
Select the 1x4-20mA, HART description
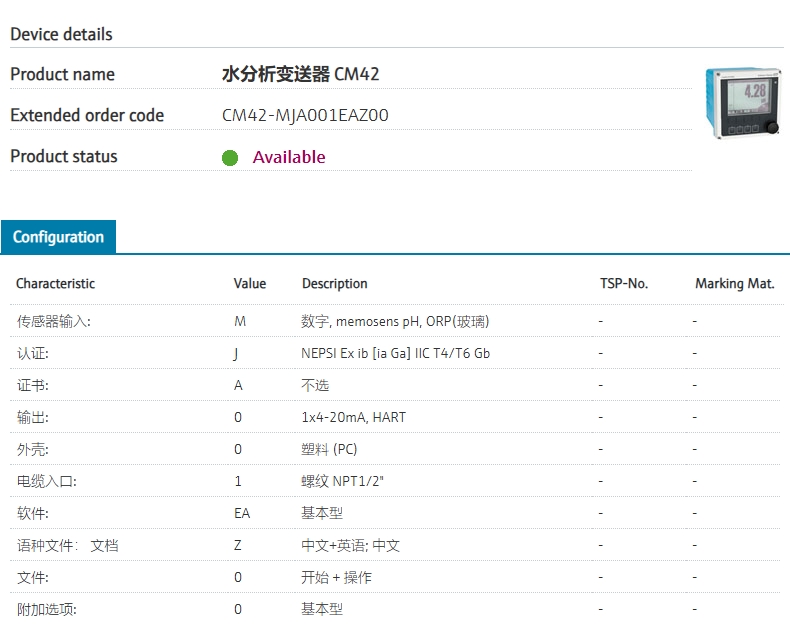tap(354, 417)
